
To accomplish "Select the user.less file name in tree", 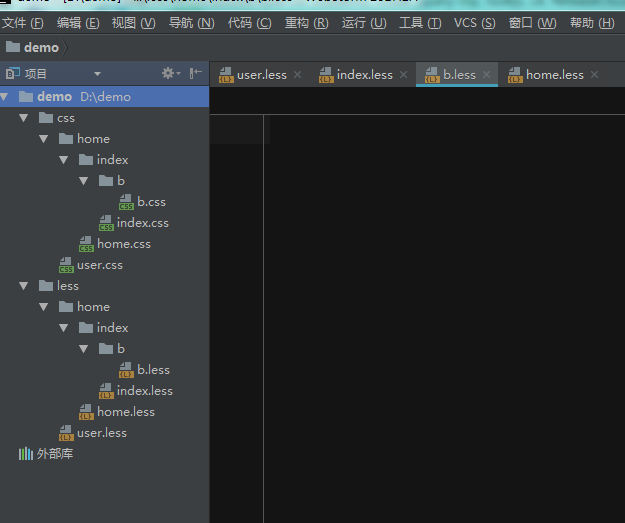I will (102, 433).
